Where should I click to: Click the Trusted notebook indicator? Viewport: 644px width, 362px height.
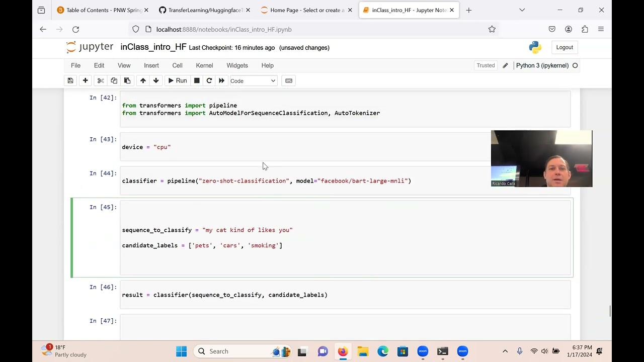486,65
